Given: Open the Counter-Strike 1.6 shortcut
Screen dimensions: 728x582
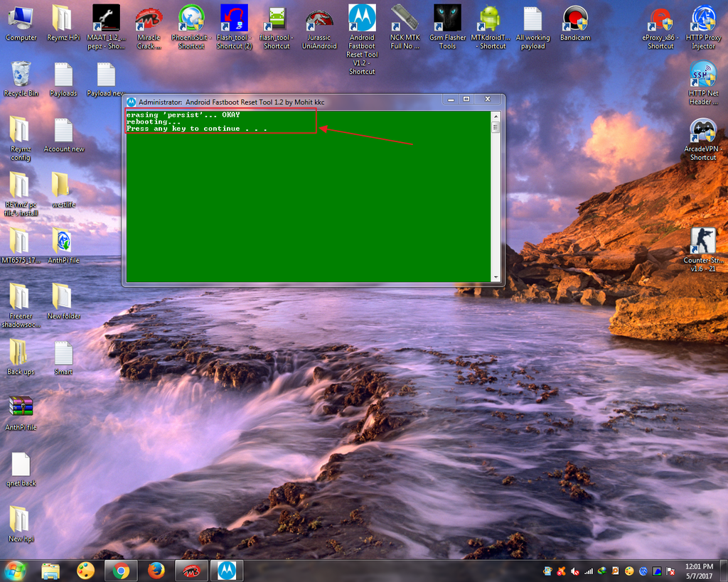Looking at the screenshot, I should coord(703,242).
